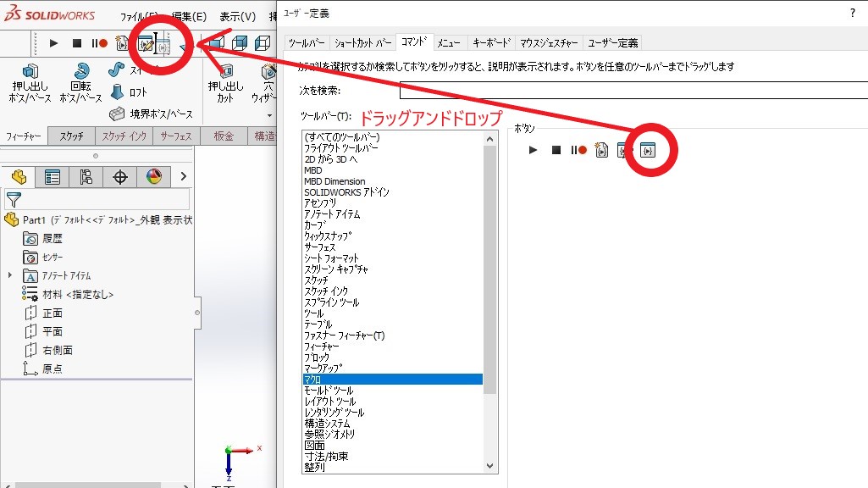Select フィーチャー in the toolbar category list
The width and height of the screenshot is (868, 488).
[x=322, y=347]
